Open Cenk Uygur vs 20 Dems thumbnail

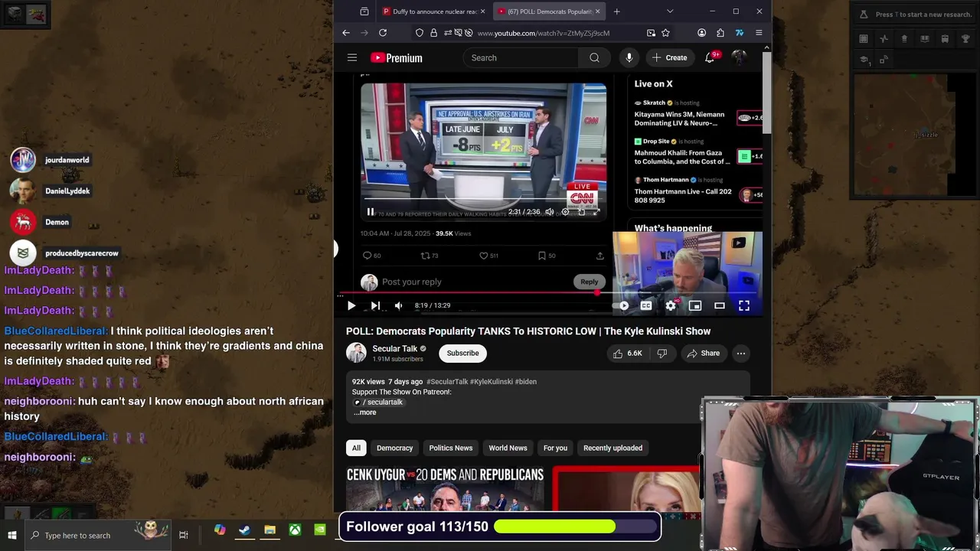pos(445,489)
